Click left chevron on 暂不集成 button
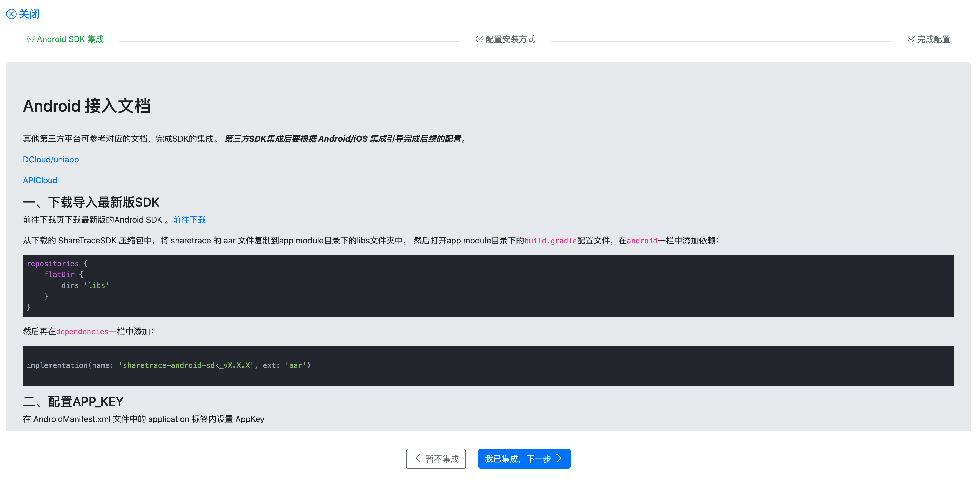Image resolution: width=980 pixels, height=479 pixels. click(x=418, y=459)
